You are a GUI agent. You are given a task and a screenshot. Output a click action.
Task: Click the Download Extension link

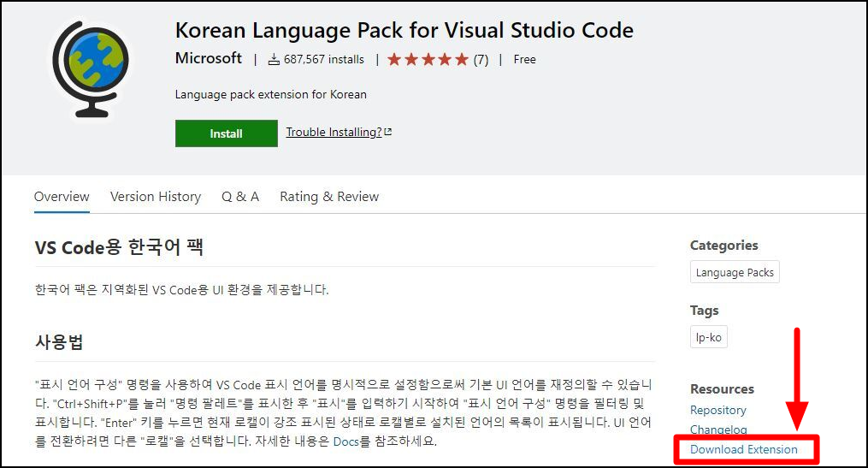coord(743,449)
